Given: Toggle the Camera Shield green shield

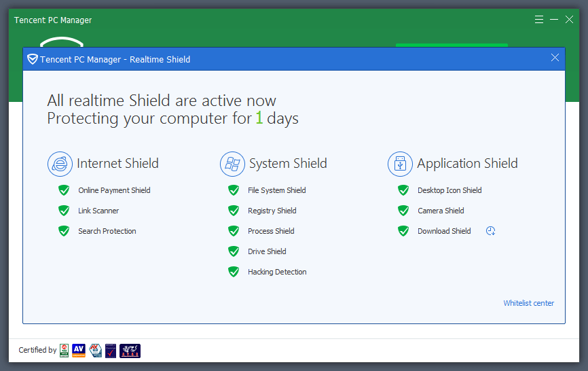Looking at the screenshot, I should [403, 211].
